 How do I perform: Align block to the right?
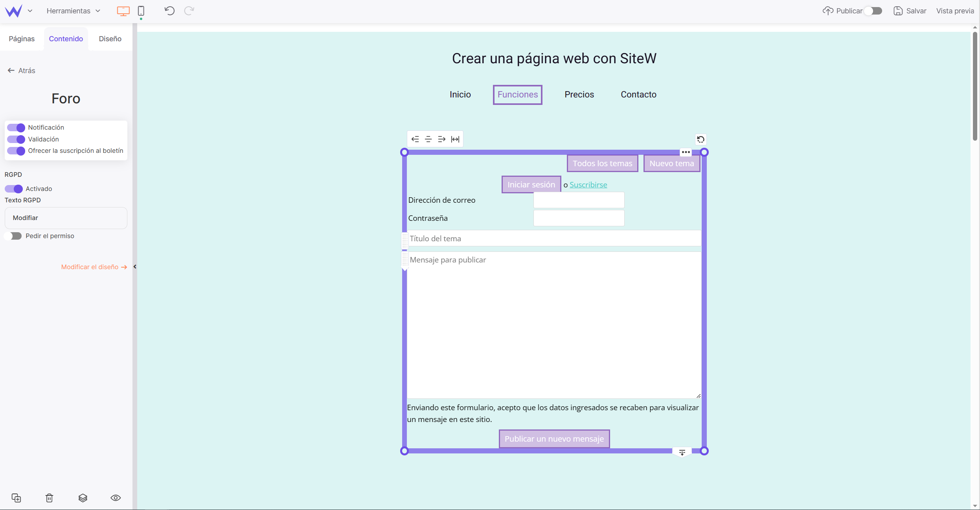442,139
